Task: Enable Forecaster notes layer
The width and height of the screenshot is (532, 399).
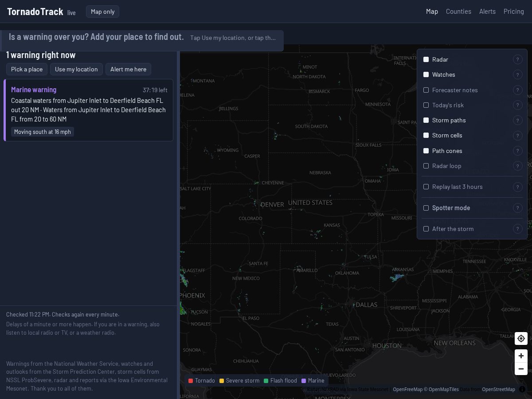Action: [426, 90]
